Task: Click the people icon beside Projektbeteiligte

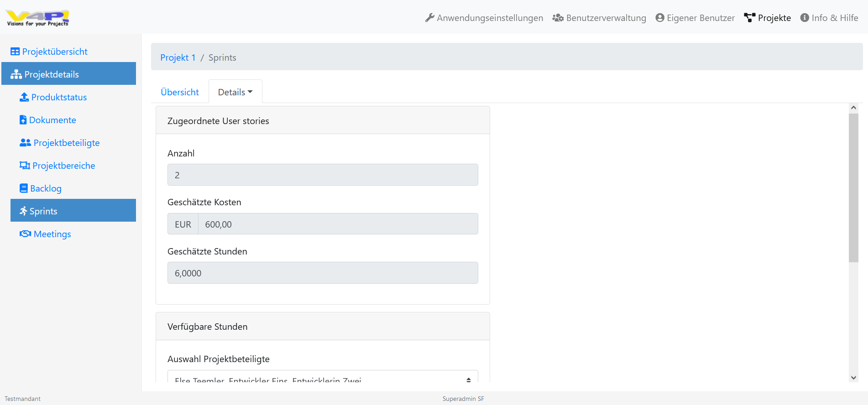Action: coord(25,143)
